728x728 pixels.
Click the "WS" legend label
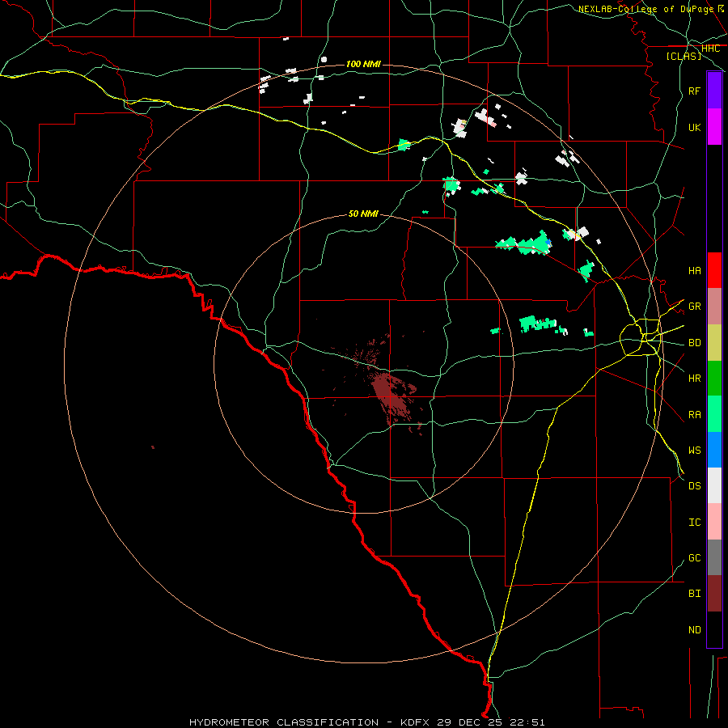pyautogui.click(x=694, y=451)
